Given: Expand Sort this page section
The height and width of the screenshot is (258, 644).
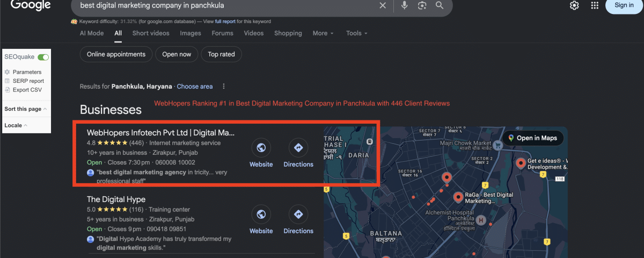Looking at the screenshot, I should (x=25, y=109).
